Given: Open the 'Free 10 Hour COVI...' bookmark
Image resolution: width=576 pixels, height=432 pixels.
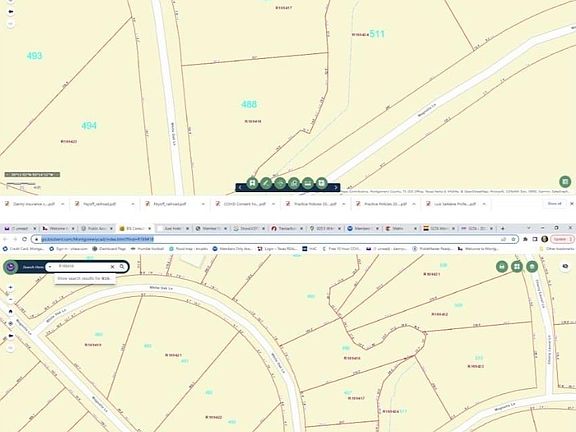Looking at the screenshot, I should click(x=342, y=249).
